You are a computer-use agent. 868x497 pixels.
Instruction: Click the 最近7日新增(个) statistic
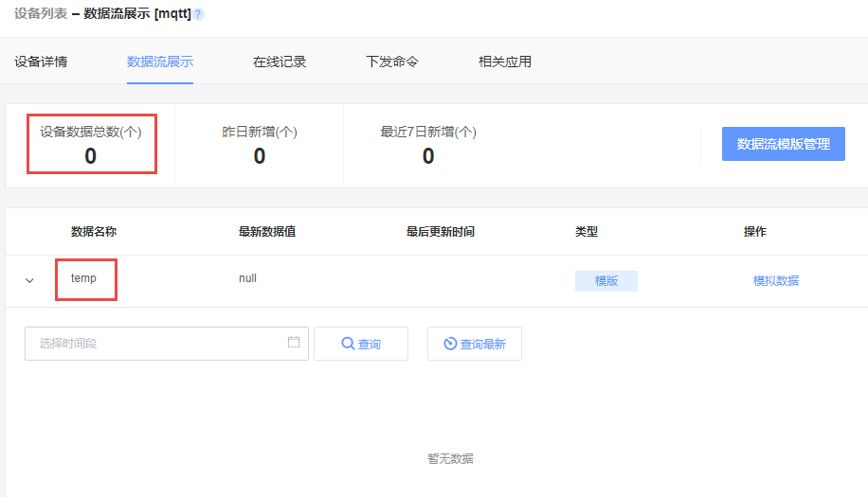coord(428,145)
